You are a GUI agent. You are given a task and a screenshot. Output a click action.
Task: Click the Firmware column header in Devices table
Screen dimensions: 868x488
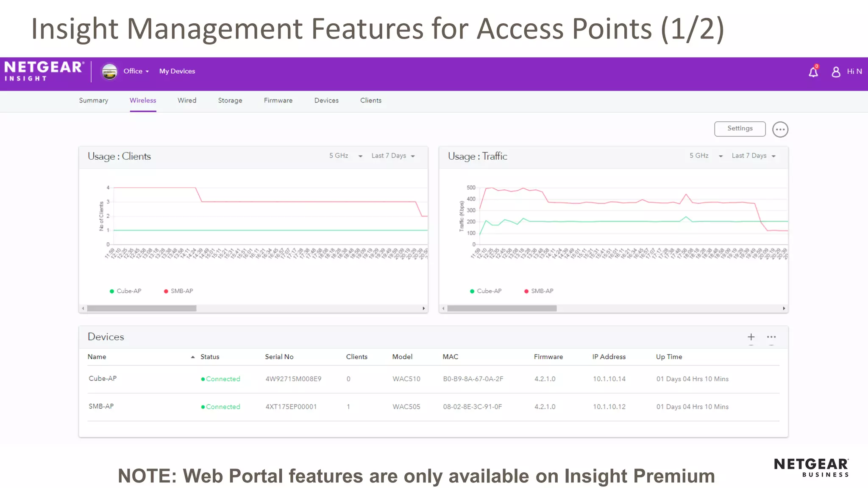548,357
